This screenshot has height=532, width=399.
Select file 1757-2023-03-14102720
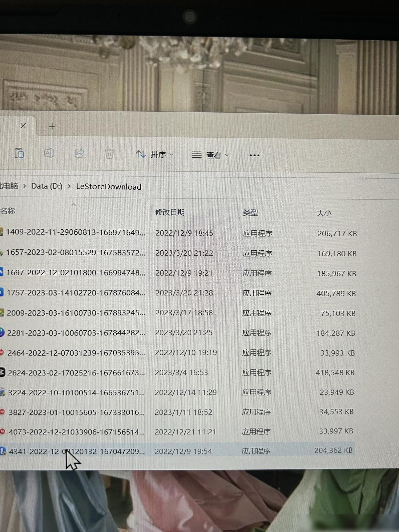[x=76, y=293]
